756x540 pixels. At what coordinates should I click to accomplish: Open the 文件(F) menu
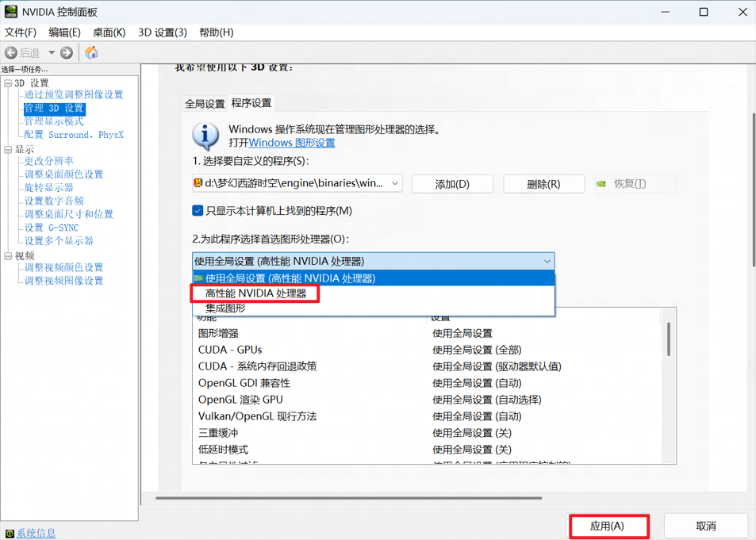point(21,33)
